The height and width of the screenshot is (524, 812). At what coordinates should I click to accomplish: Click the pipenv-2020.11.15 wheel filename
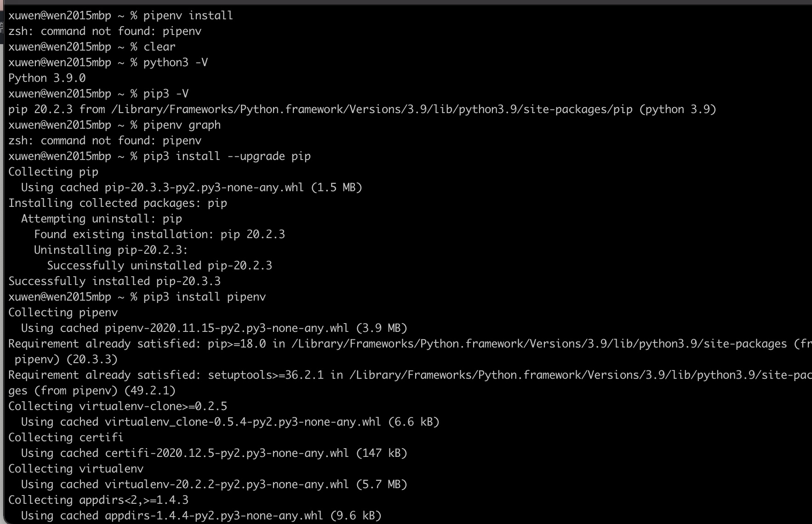(227, 328)
